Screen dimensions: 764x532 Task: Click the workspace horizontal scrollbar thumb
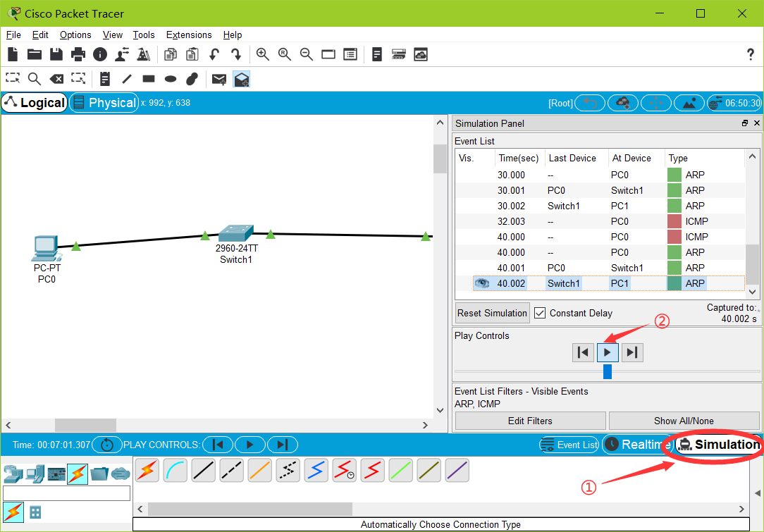(x=86, y=425)
